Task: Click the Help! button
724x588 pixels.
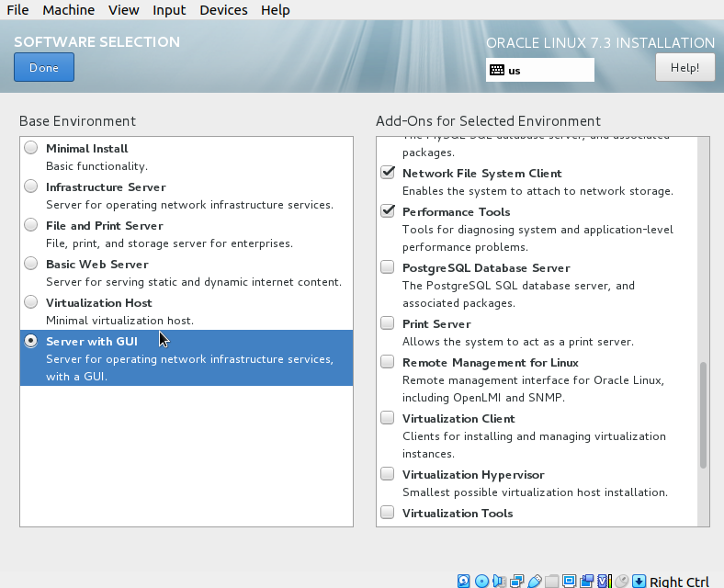Action: (x=684, y=67)
